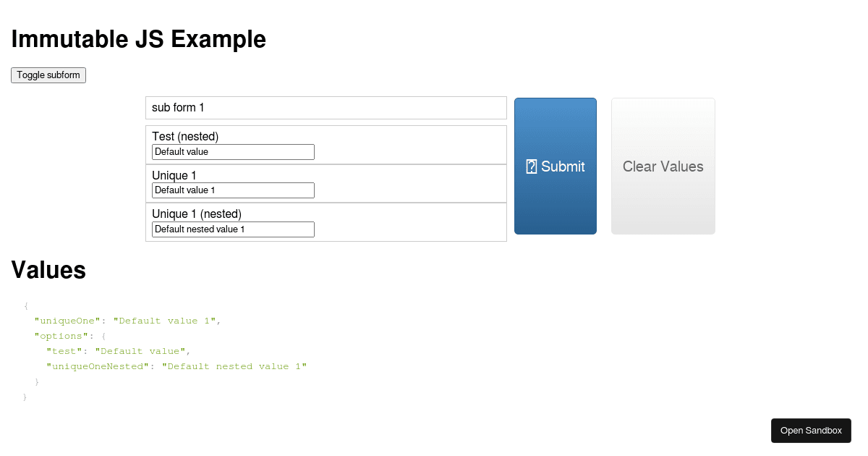Screen dimensions: 868x456
Task: Select the Unique 1 (nested) field label
Action: 196,214
